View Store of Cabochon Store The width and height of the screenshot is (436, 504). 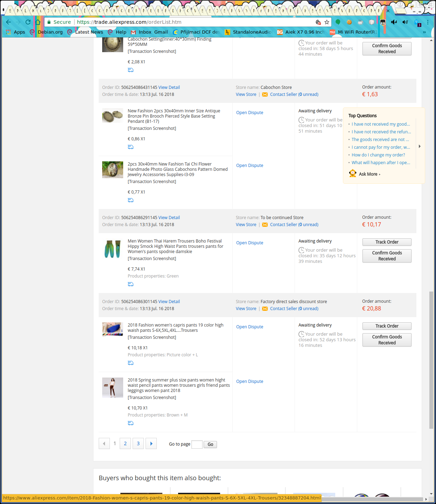click(246, 94)
